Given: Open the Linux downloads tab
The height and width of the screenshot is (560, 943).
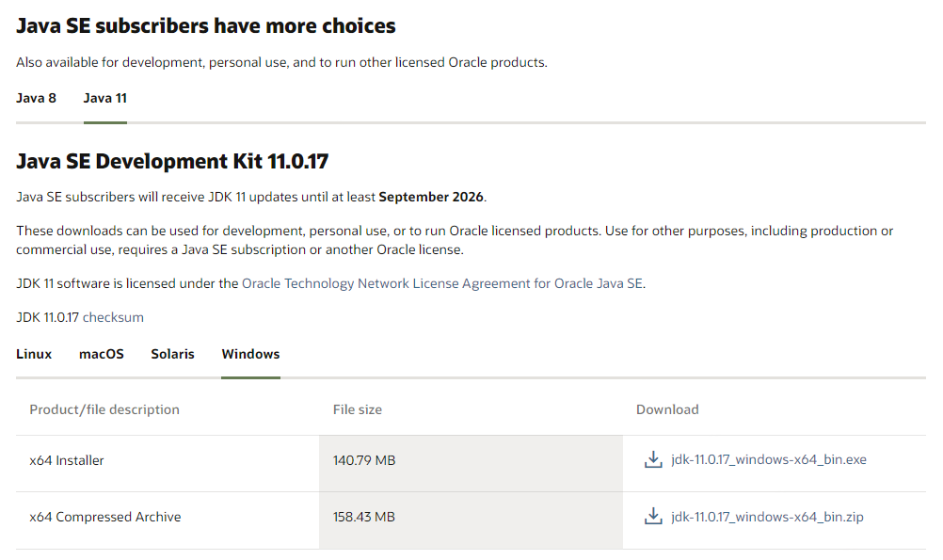Looking at the screenshot, I should pyautogui.click(x=34, y=354).
